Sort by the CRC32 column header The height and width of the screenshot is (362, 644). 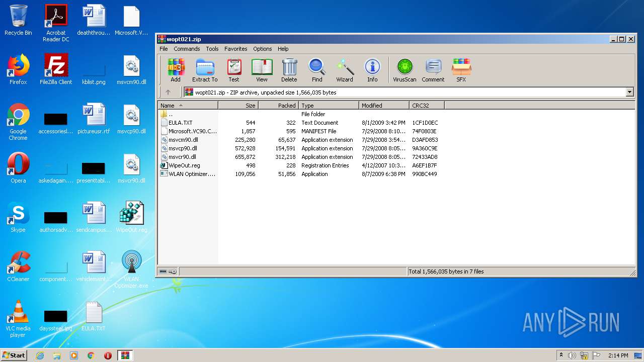click(x=427, y=106)
